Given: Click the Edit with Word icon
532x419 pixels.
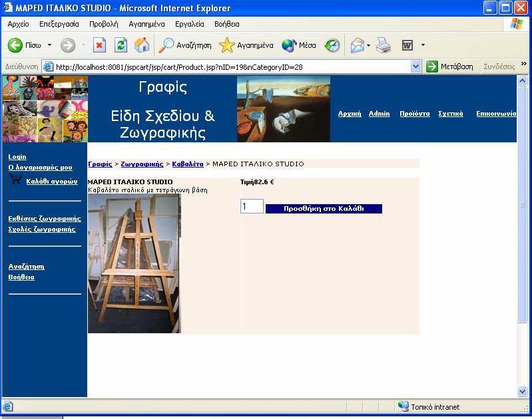Looking at the screenshot, I should (407, 45).
